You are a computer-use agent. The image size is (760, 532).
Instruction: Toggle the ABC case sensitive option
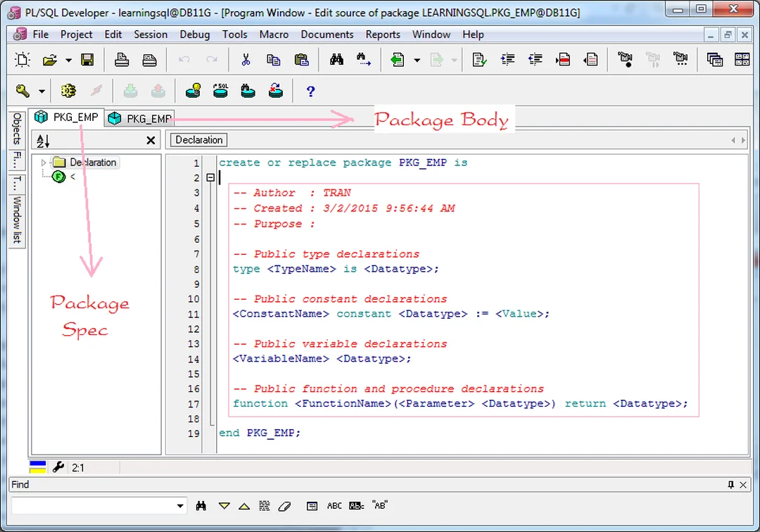point(334,506)
